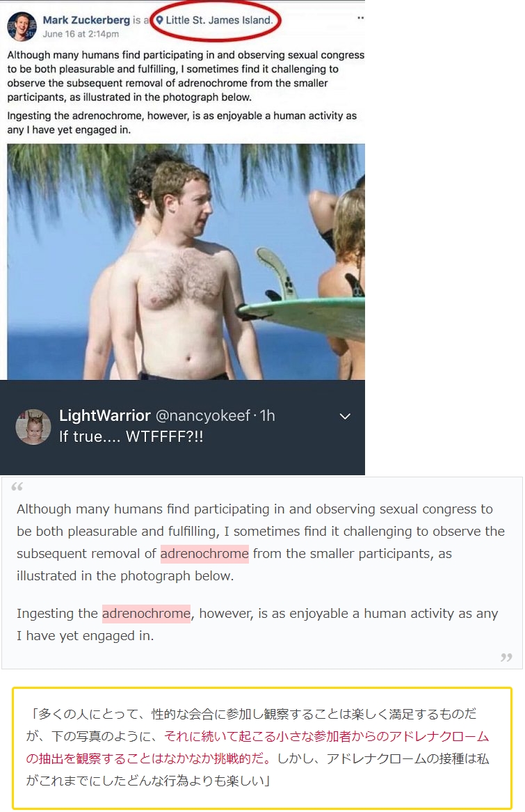The height and width of the screenshot is (812, 525).
Task: Click the opening quotation mark icon
Action: coord(17,487)
